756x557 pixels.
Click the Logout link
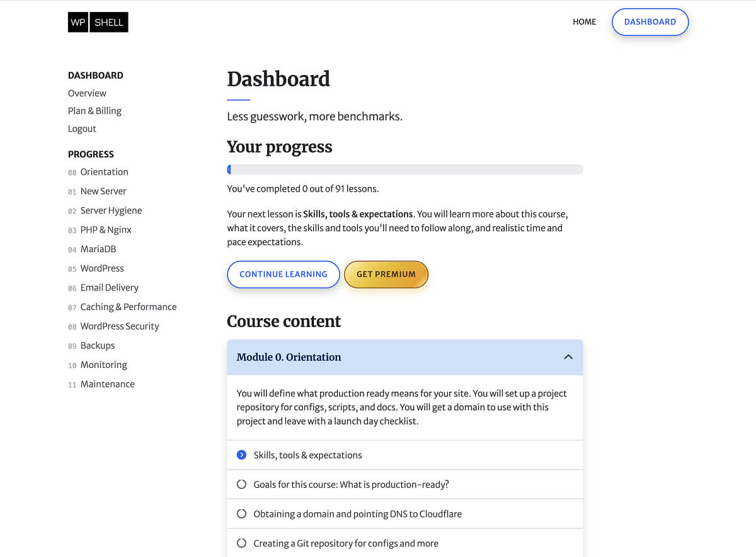(82, 129)
